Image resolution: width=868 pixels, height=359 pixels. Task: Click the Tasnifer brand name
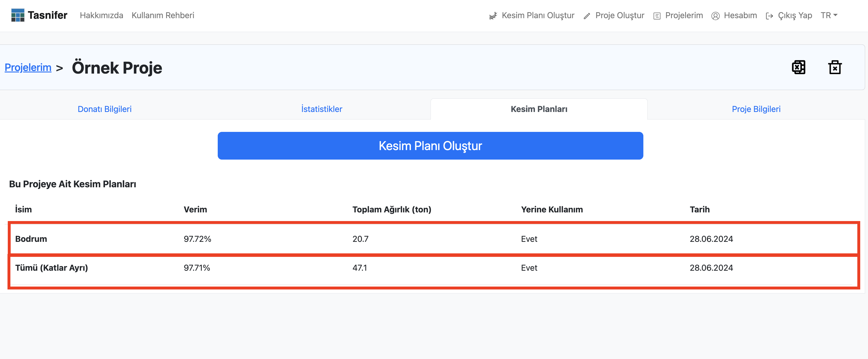coord(48,15)
